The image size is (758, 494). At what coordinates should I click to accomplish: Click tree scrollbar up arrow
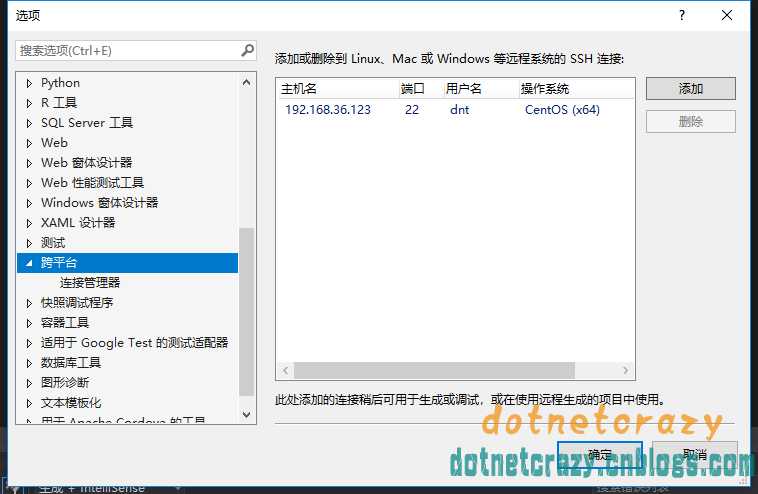tap(247, 82)
